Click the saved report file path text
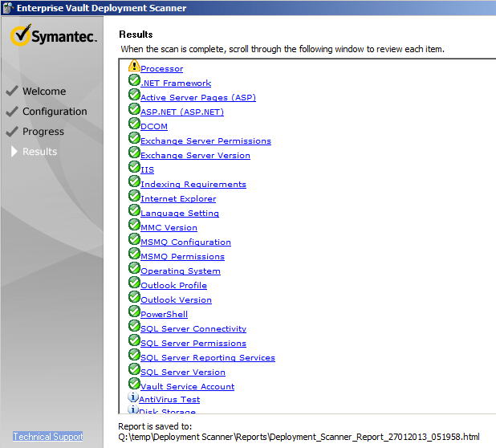The height and width of the screenshot is (448, 496). (x=299, y=438)
